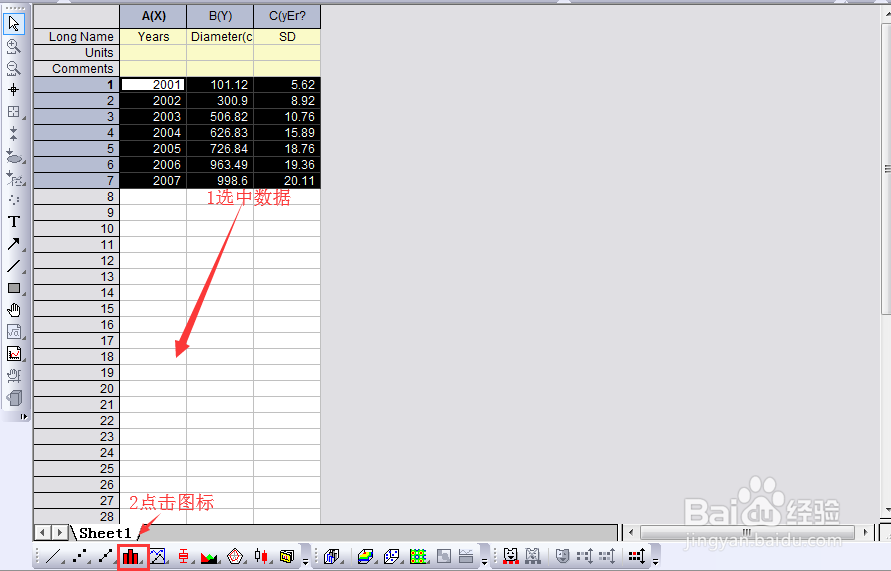Select the Pointer tool in left toolbar
Viewport: 891px width, 571px height.
14,23
